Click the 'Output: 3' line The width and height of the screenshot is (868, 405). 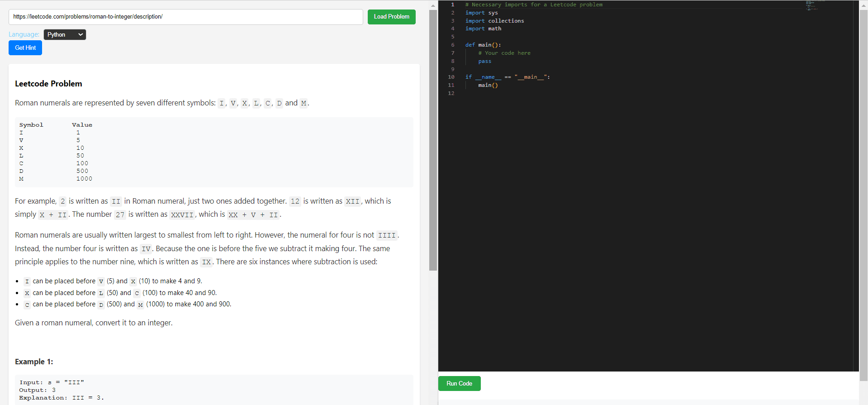pyautogui.click(x=38, y=390)
